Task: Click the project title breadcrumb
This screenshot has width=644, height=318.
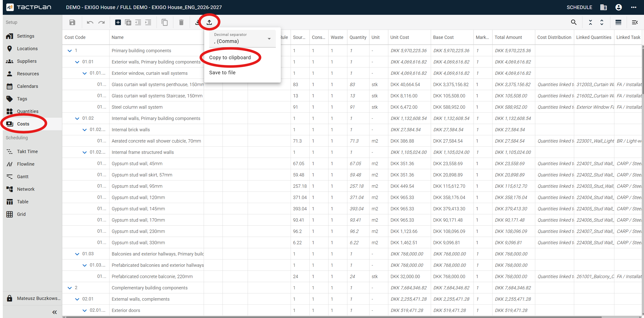Action: (x=144, y=7)
